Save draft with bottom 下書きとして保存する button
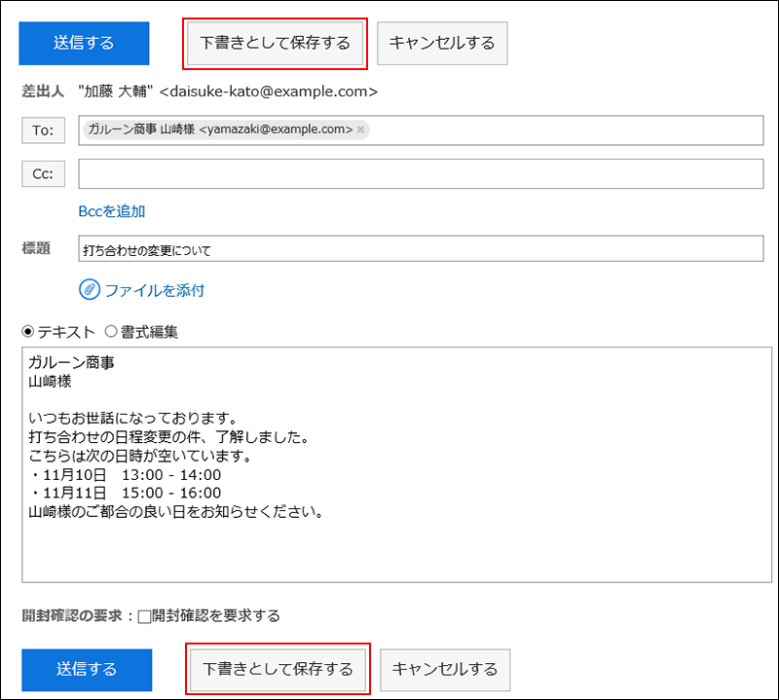The width and height of the screenshot is (779, 700). (278, 670)
